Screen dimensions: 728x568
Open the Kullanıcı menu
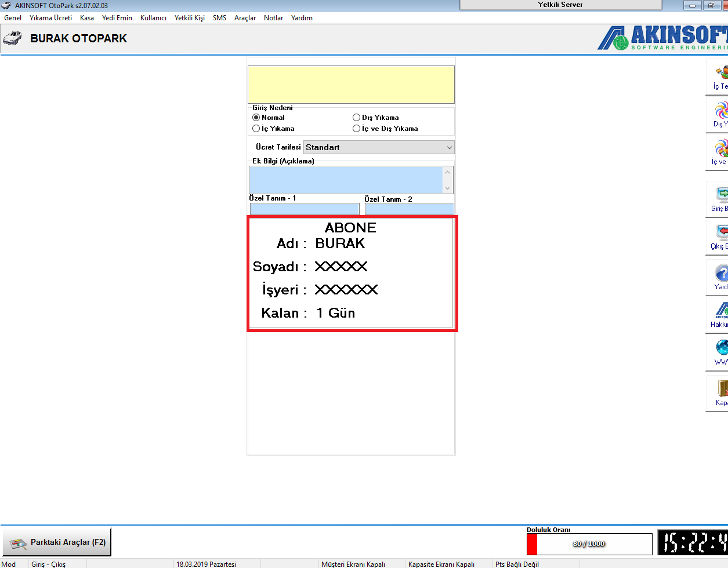pyautogui.click(x=153, y=18)
